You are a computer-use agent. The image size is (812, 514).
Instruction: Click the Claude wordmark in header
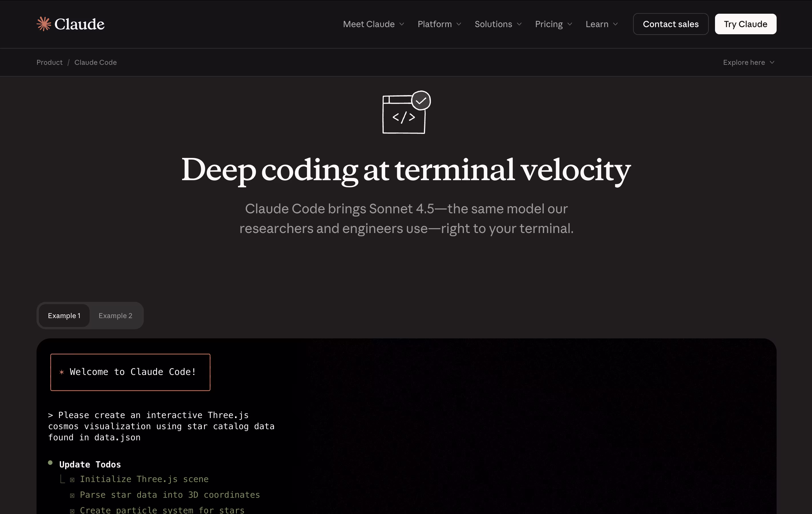(x=79, y=24)
